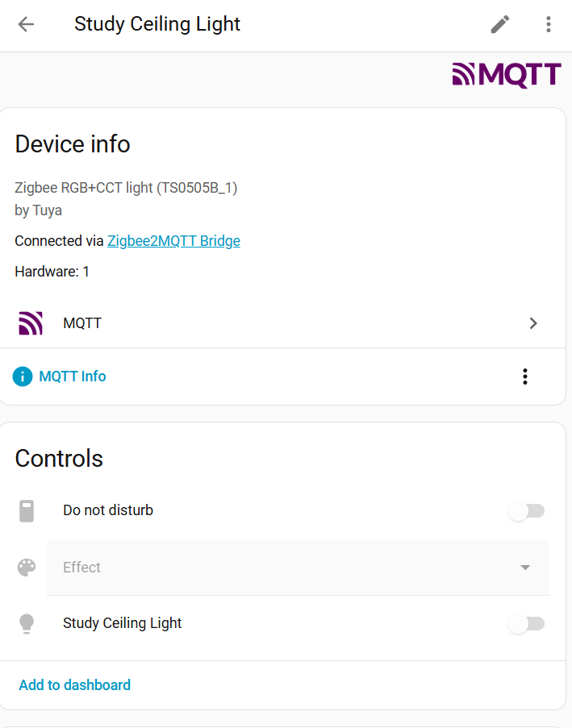Image resolution: width=572 pixels, height=728 pixels.
Task: Click the back arrow to leave the device page
Action: click(x=25, y=24)
